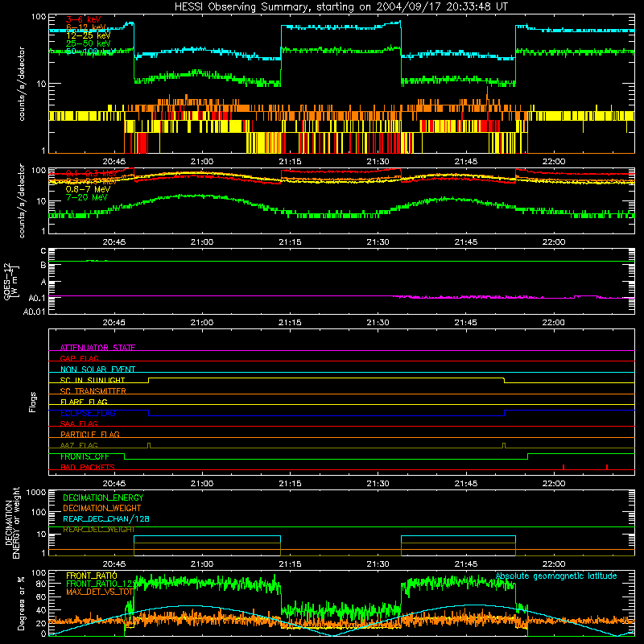Click the "ATTENUATOR_STATE" flag label
This screenshot has height=644, width=644.
click(x=97, y=348)
